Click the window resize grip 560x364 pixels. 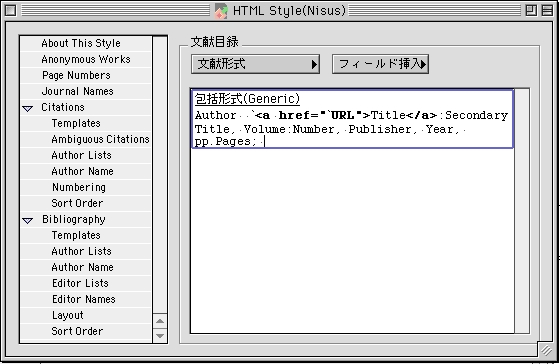(546, 350)
